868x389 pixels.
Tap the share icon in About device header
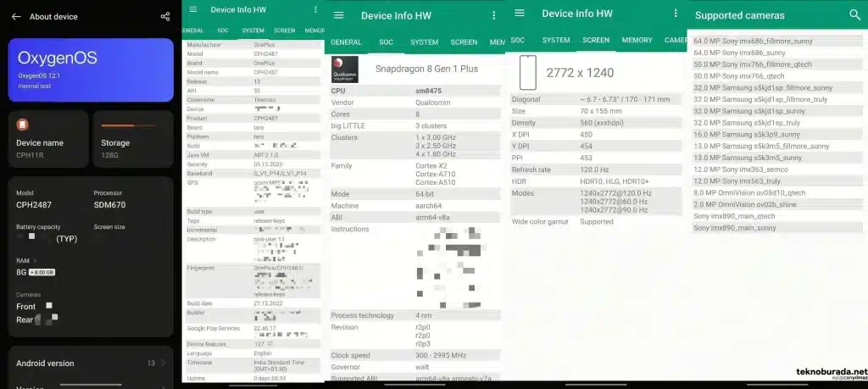pos(165,17)
